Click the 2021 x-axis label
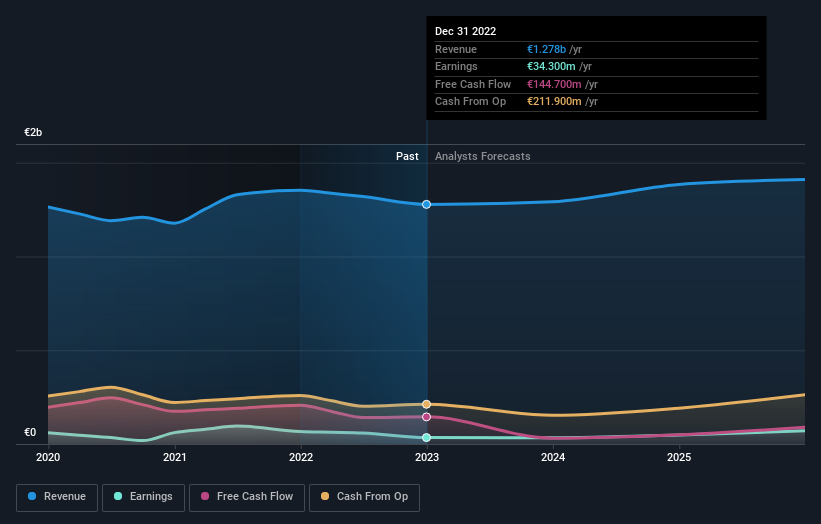 pos(174,457)
